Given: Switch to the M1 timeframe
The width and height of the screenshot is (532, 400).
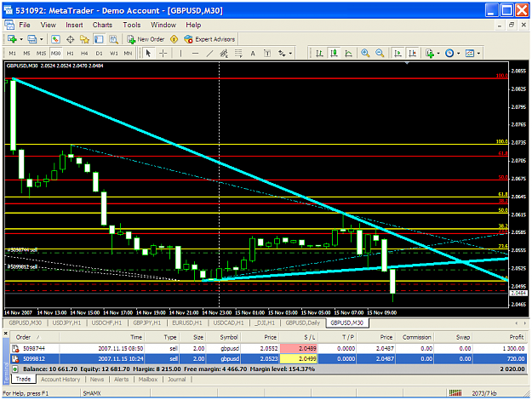Looking at the screenshot, I should [12, 54].
